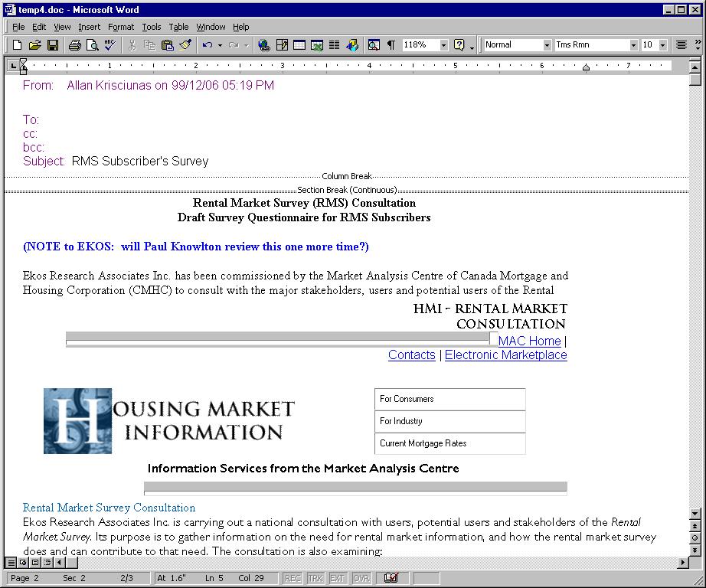Toggle TRK track changes indicator
This screenshot has height=588, width=706.
315,578
